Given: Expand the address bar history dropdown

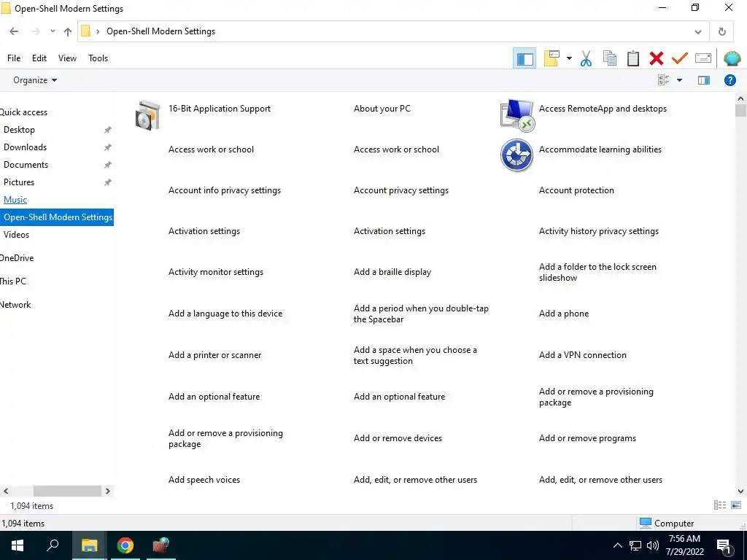Looking at the screenshot, I should click(698, 32).
